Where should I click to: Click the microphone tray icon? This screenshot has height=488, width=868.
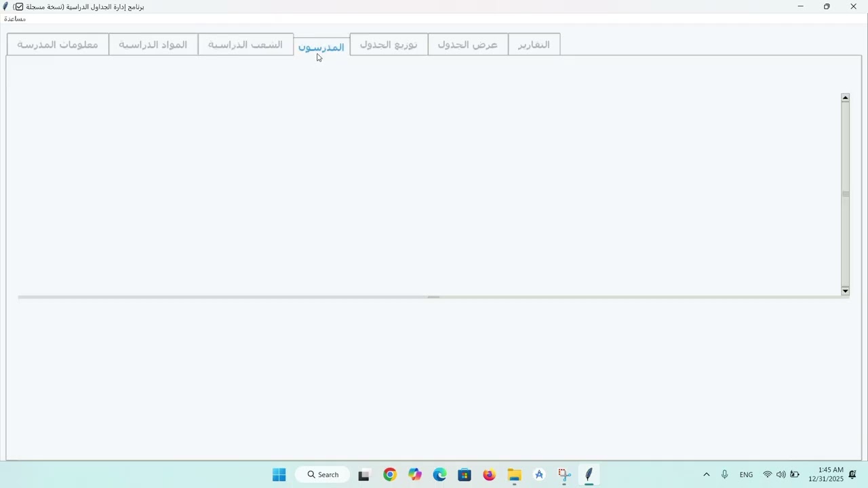725,474
